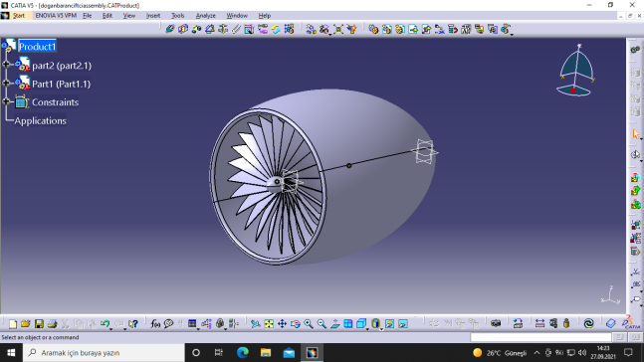
Task: Click the Save icon
Action: [x=39, y=324]
